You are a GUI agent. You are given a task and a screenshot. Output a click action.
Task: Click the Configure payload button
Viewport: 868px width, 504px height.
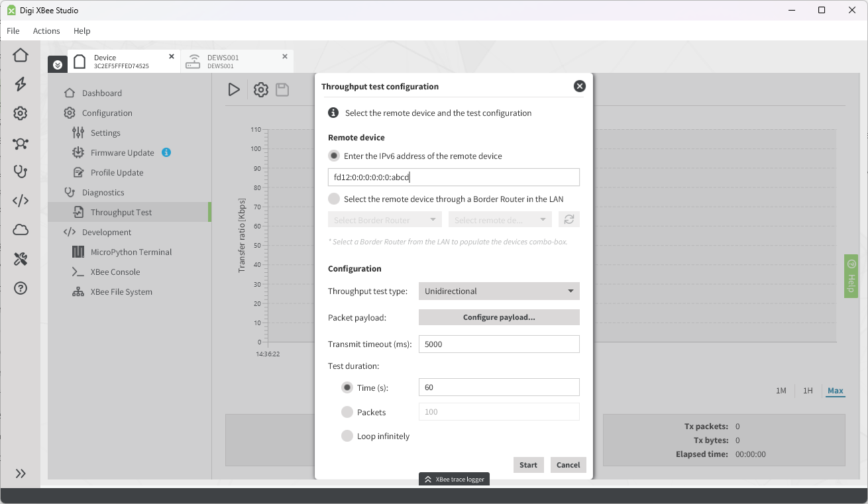click(499, 317)
